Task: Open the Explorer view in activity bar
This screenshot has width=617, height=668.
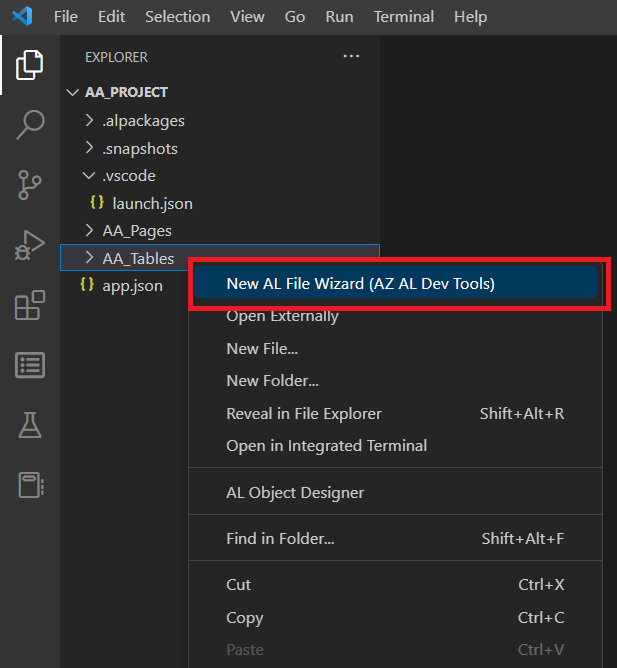Action: pos(29,65)
